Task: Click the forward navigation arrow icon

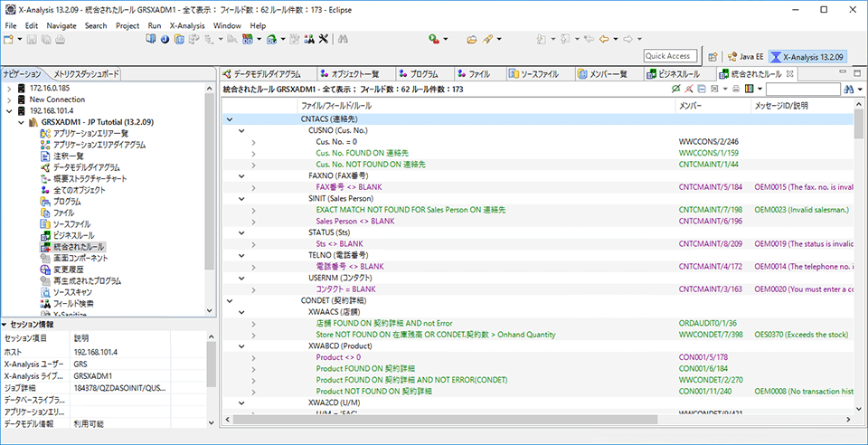Action: [627, 39]
